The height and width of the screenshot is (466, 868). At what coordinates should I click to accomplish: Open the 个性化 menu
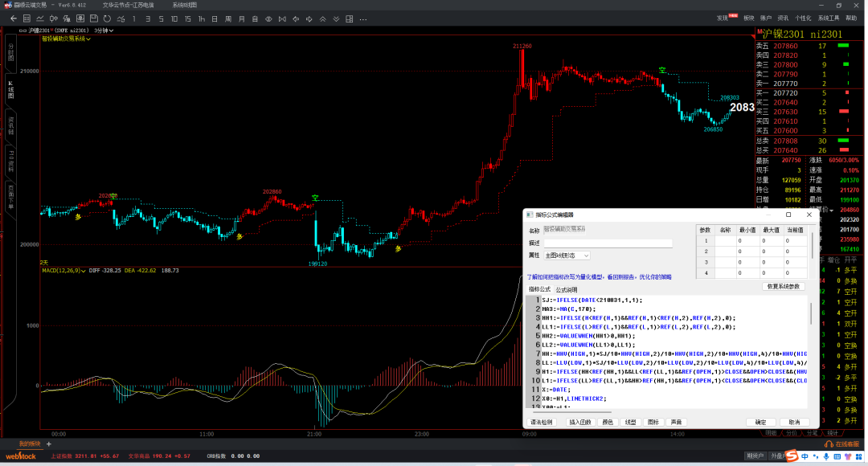point(803,18)
